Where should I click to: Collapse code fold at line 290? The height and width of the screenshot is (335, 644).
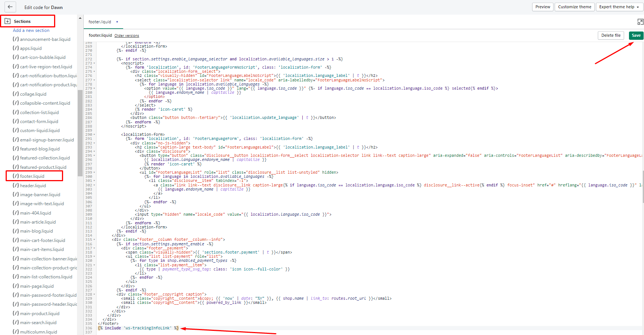coord(94,134)
